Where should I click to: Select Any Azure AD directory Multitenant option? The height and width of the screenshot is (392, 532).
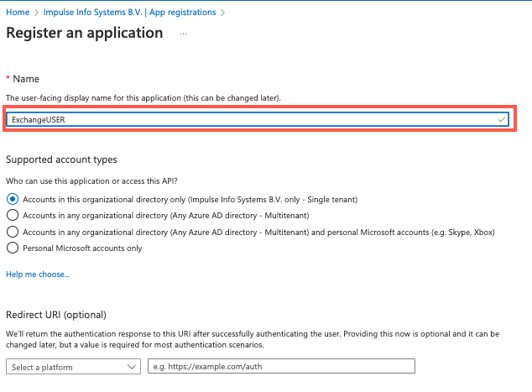click(x=13, y=215)
